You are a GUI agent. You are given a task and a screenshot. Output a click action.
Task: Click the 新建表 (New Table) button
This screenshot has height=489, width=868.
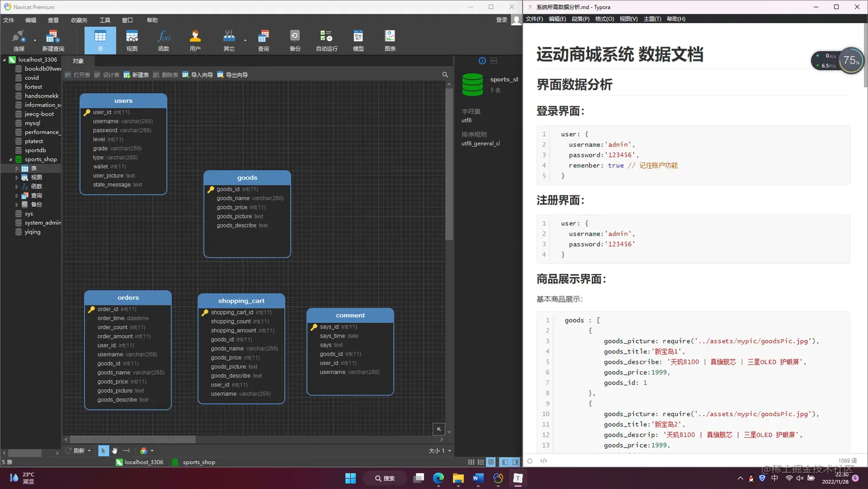[136, 75]
